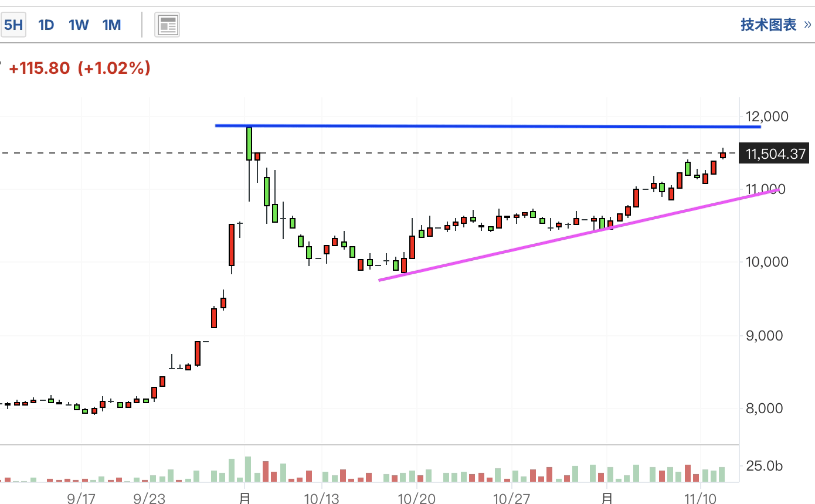Screen dimensions: 815x504
Task: Switch to the 1M timeframe
Action: pyautogui.click(x=111, y=25)
